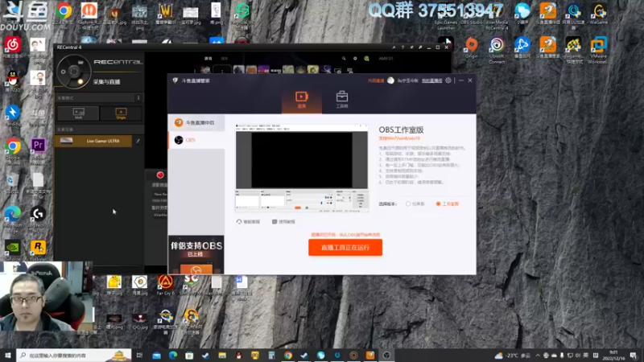The height and width of the screenshot is (362, 644).
Task: Open the 工具箱 toolbox tab
Action: click(341, 100)
